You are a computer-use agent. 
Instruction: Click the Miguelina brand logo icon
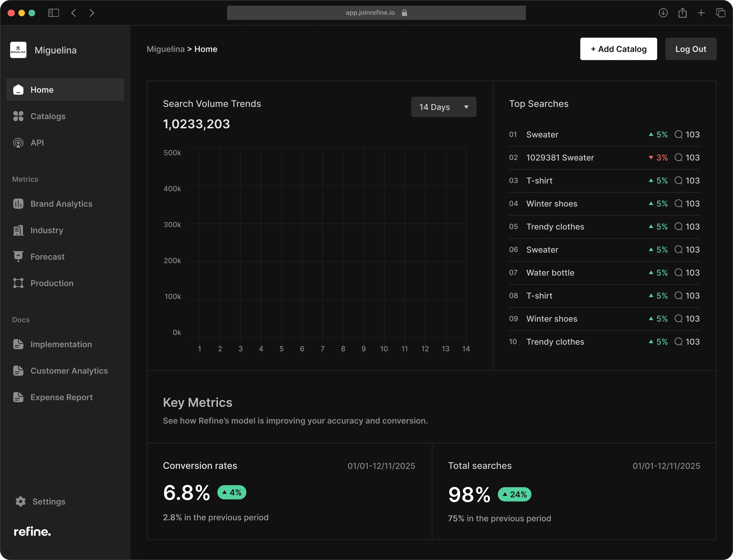(18, 50)
